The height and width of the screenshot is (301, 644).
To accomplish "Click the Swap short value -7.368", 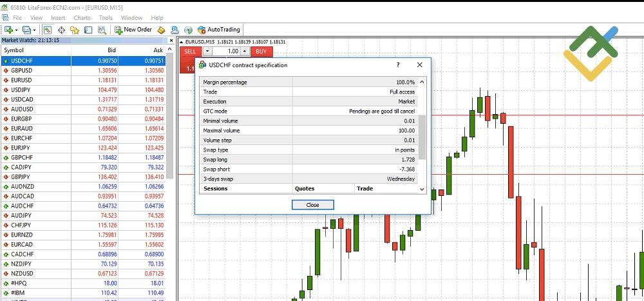I will tap(406, 170).
